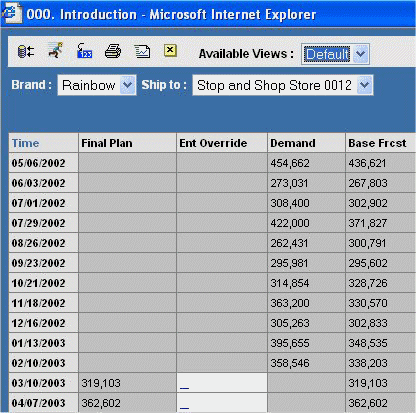The width and height of the screenshot is (416, 413).
Task: Click Demand value 422,000
Action: [290, 223]
